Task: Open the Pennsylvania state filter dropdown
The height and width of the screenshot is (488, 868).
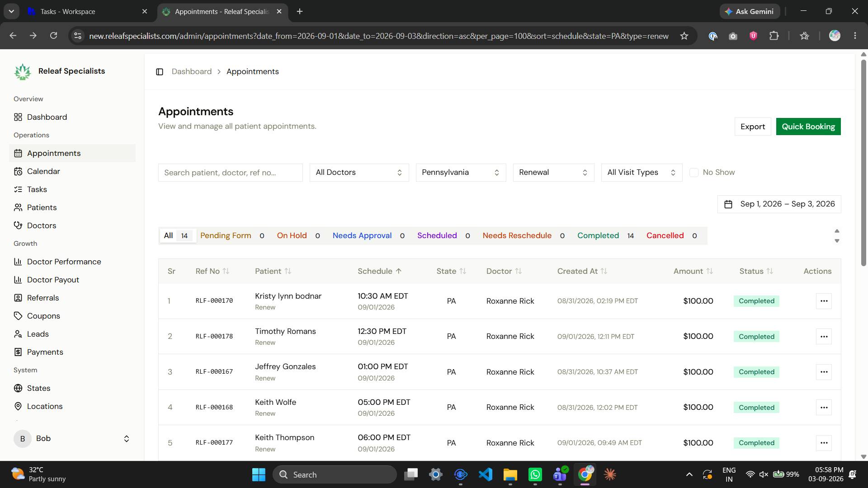Action: pos(461,173)
